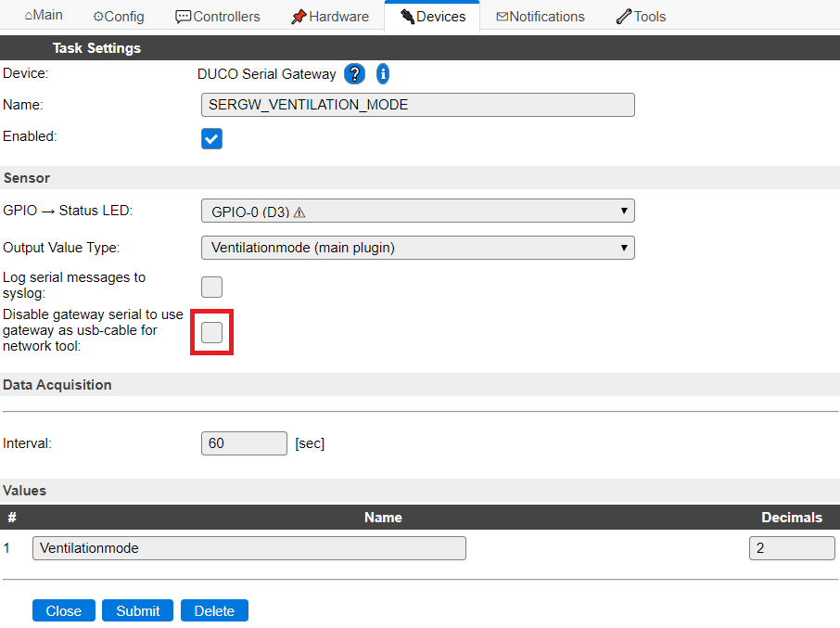Open the blue question-mark help icon

354,74
